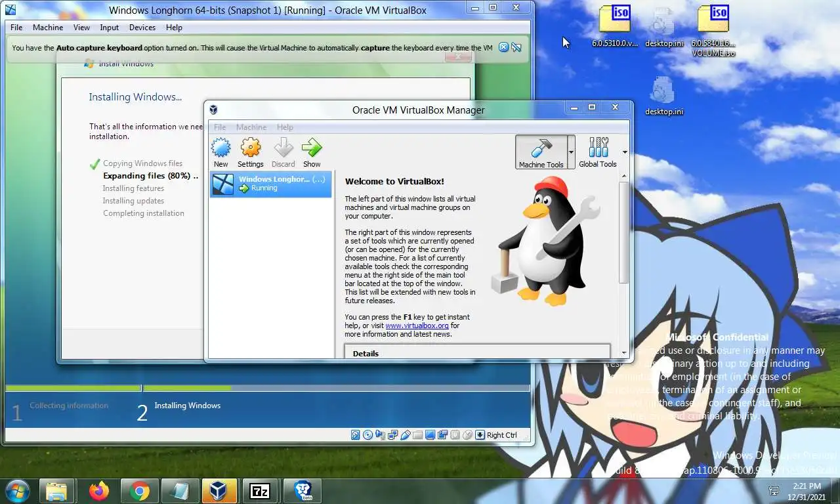Select the Machine Tools hammer button
Screen dimensions: 840x504
541,152
